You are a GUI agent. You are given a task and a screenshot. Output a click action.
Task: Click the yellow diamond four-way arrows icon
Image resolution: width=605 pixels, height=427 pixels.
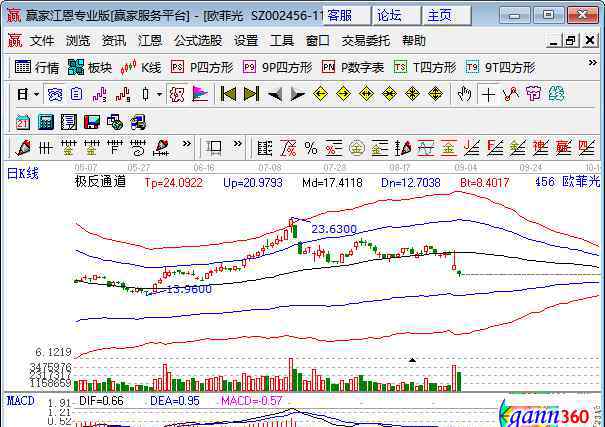pos(412,94)
